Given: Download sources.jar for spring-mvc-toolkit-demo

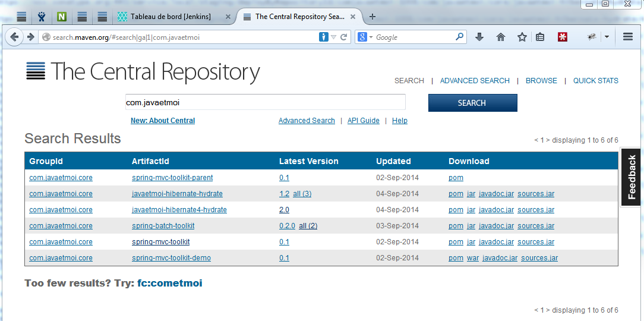Looking at the screenshot, I should [539, 258].
